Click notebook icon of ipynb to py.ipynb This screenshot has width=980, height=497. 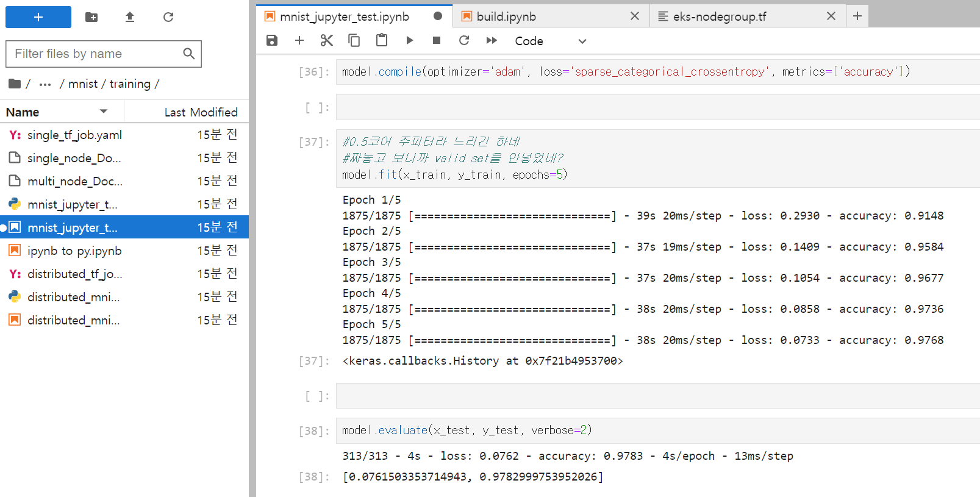[x=15, y=250]
